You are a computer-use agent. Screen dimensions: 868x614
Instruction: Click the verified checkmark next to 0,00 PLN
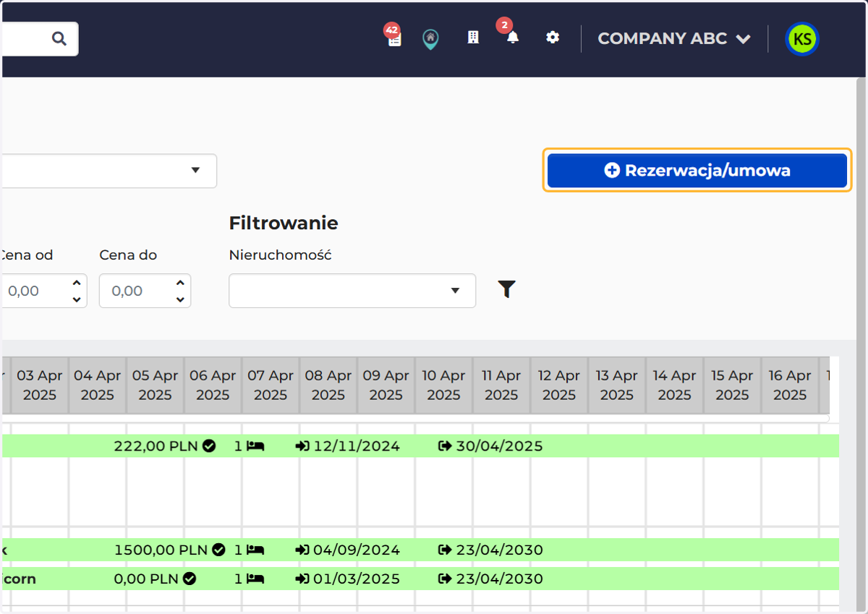tap(190, 579)
